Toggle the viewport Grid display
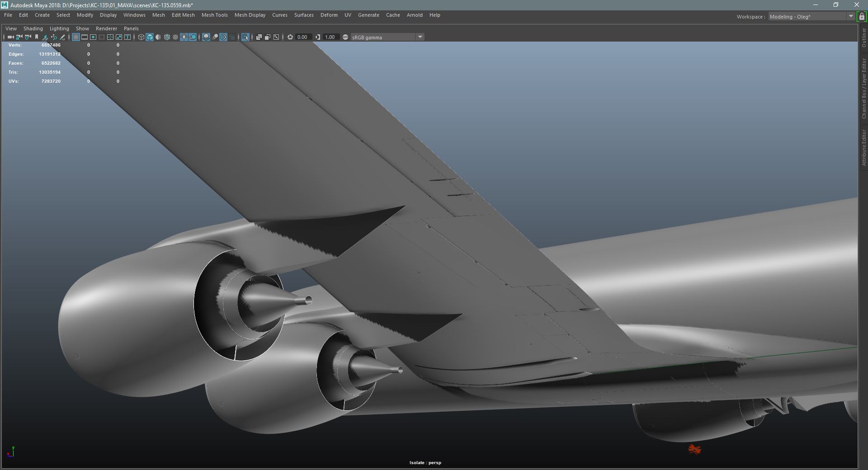Image resolution: width=868 pixels, height=470 pixels. [76, 37]
